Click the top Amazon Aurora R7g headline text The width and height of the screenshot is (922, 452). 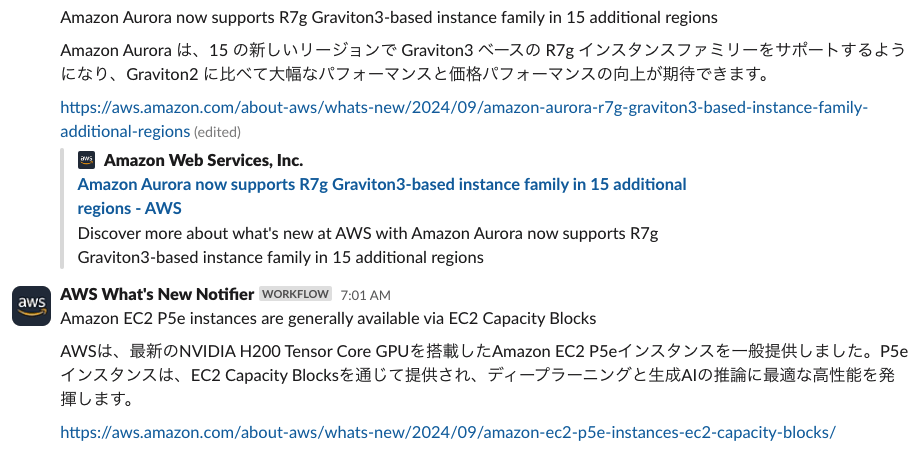388,18
